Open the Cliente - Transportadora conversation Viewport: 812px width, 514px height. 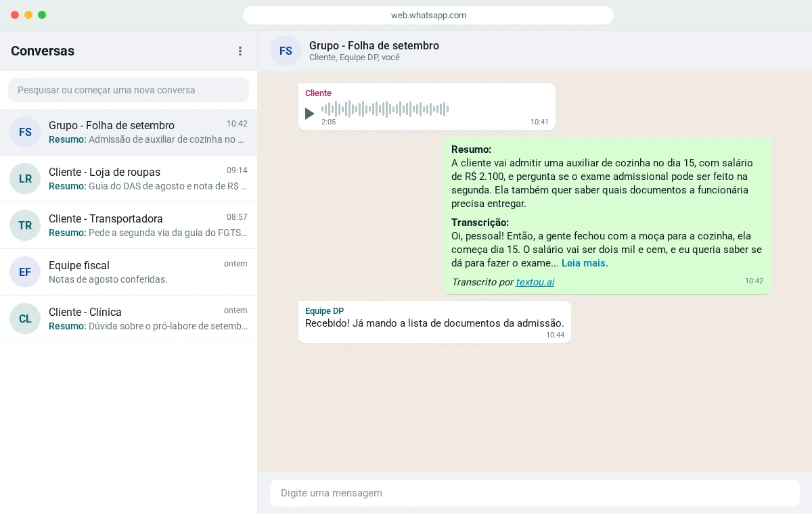129,225
